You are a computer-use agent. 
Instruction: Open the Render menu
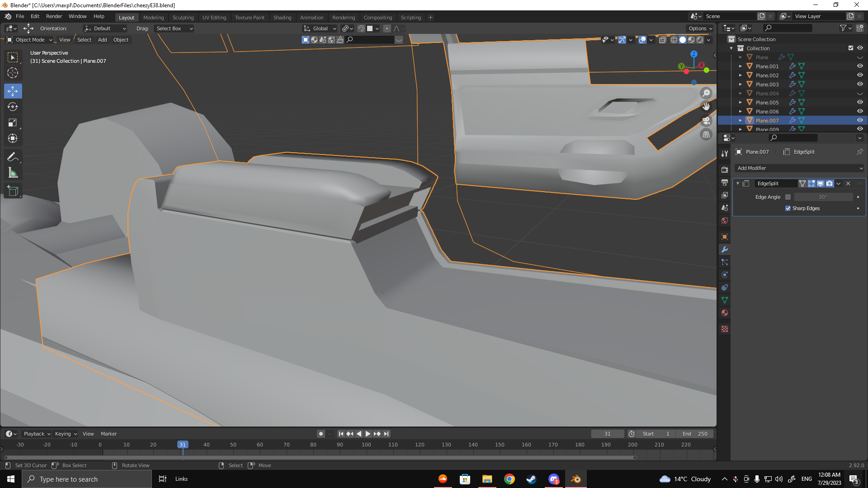coord(54,16)
